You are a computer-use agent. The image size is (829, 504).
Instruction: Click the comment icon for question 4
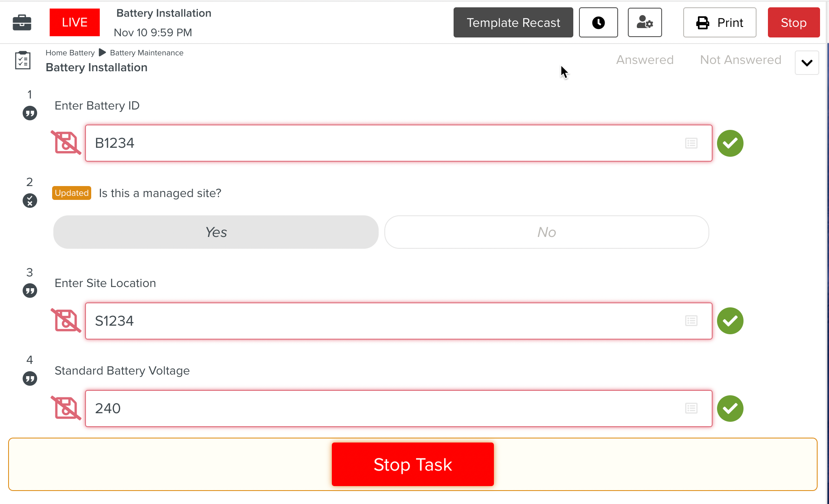click(x=30, y=379)
